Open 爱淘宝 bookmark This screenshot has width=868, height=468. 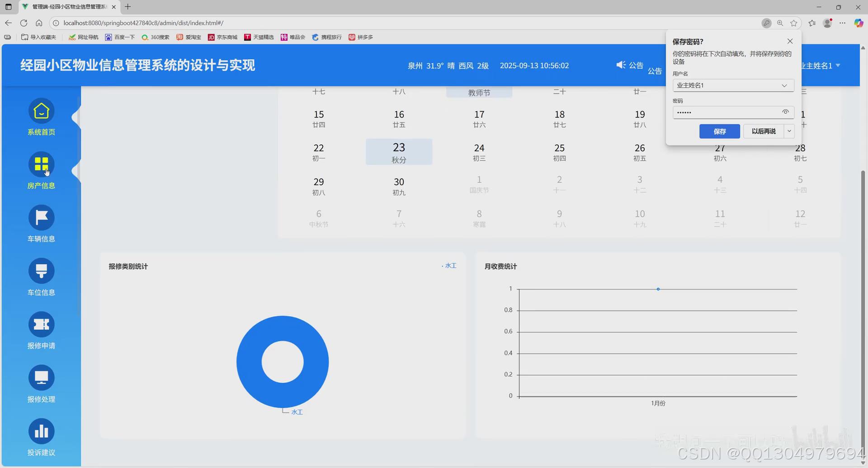click(189, 37)
